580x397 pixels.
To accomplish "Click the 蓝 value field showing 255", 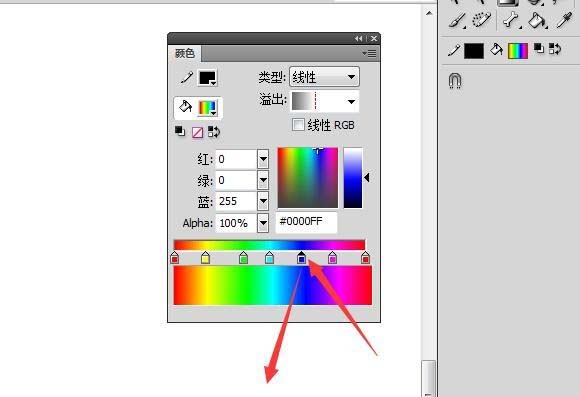I will click(x=236, y=201).
